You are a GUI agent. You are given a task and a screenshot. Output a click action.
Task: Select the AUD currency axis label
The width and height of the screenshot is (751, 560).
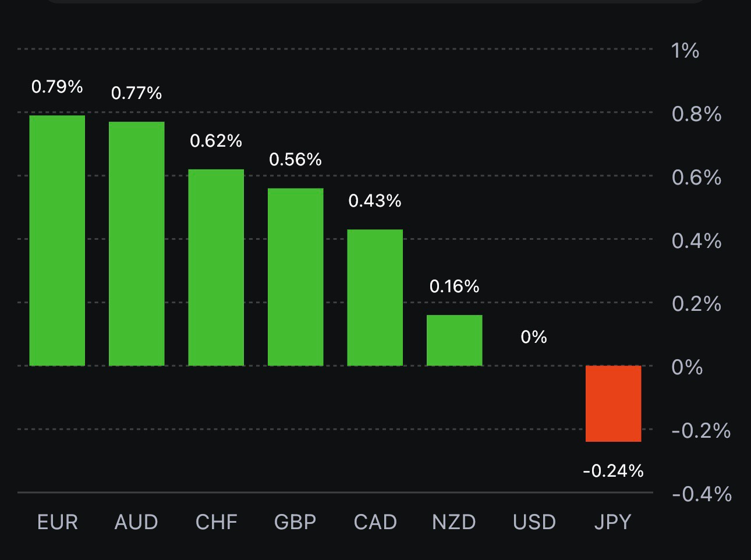(x=136, y=522)
